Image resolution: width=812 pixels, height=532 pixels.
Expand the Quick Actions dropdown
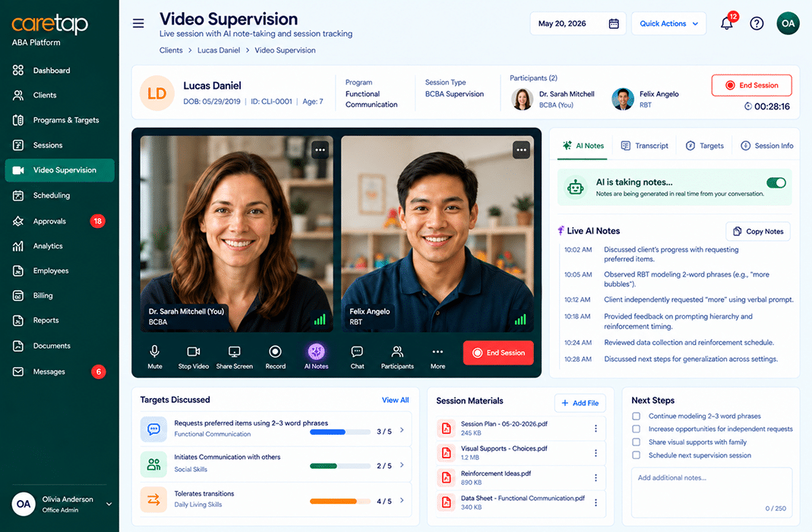668,24
